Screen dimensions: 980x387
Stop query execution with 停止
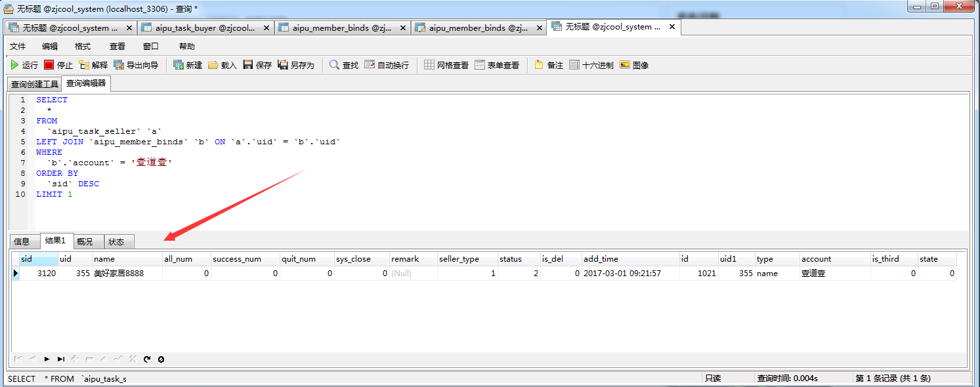coord(58,65)
